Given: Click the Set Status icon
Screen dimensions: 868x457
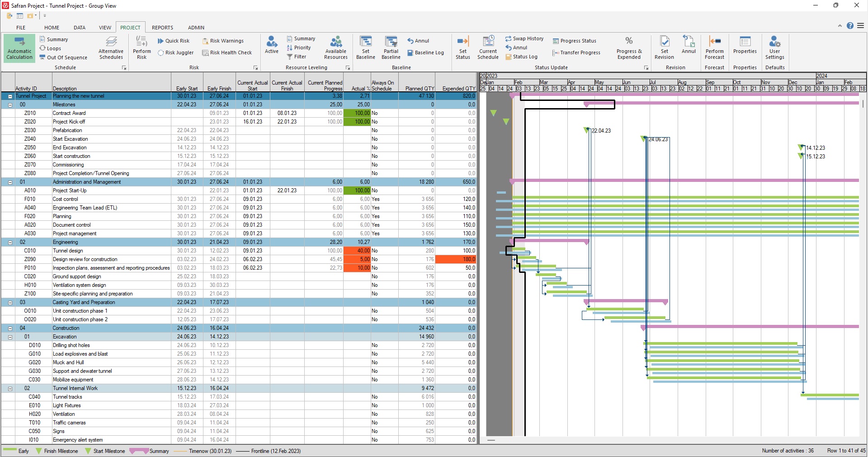Looking at the screenshot, I should pyautogui.click(x=463, y=41).
